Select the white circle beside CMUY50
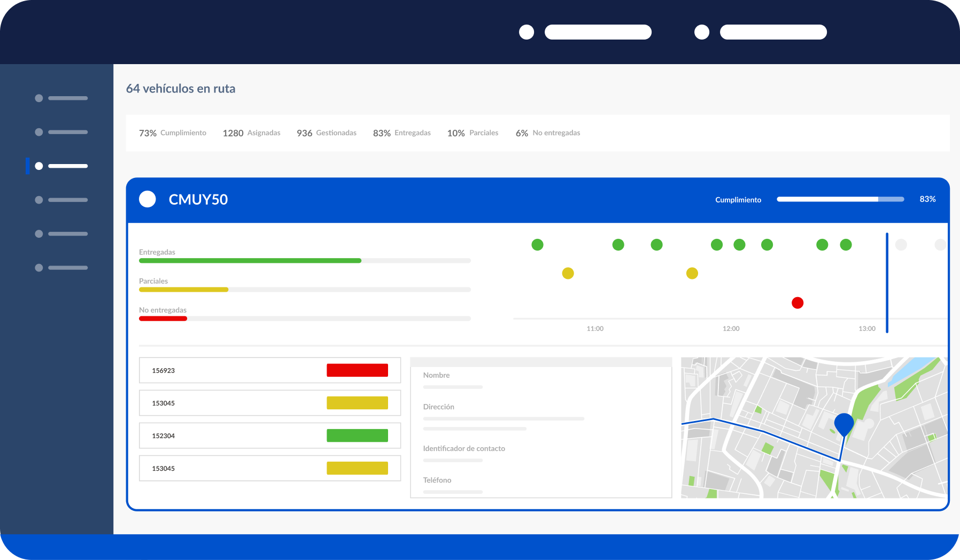Image resolution: width=960 pixels, height=560 pixels. [x=148, y=199]
